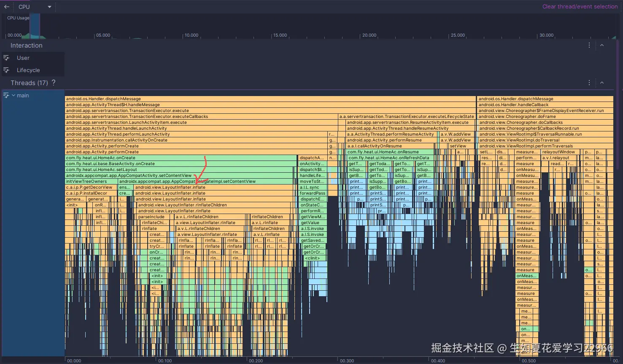Click the main thread reorder icon
The height and width of the screenshot is (364, 623).
click(x=6, y=95)
